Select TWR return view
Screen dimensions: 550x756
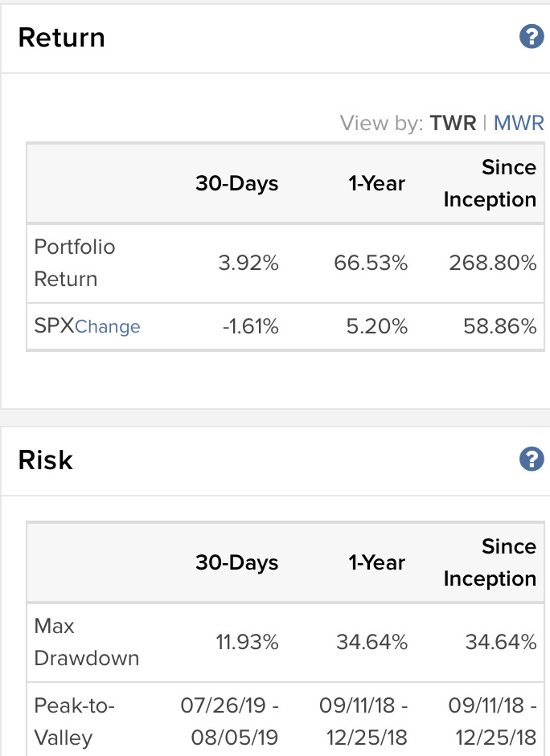tap(453, 123)
